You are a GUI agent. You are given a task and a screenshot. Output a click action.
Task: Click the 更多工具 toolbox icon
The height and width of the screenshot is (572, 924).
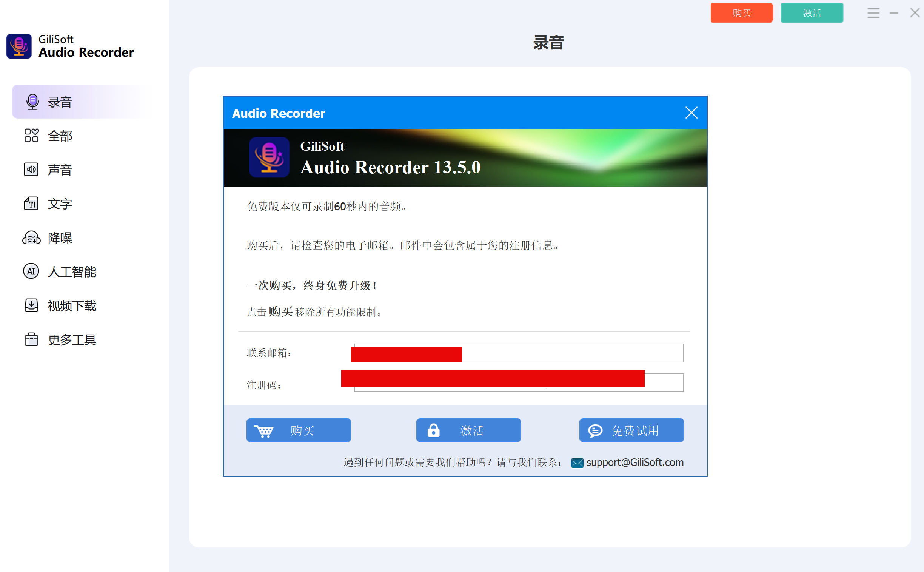[31, 339]
